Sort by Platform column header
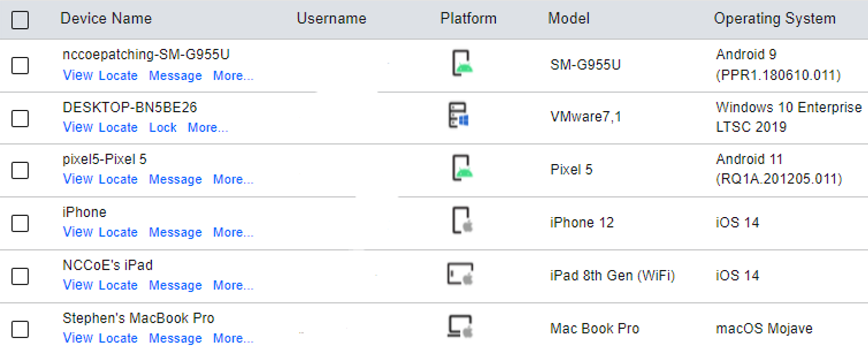Screen dimensions: 868x355 (x=468, y=18)
